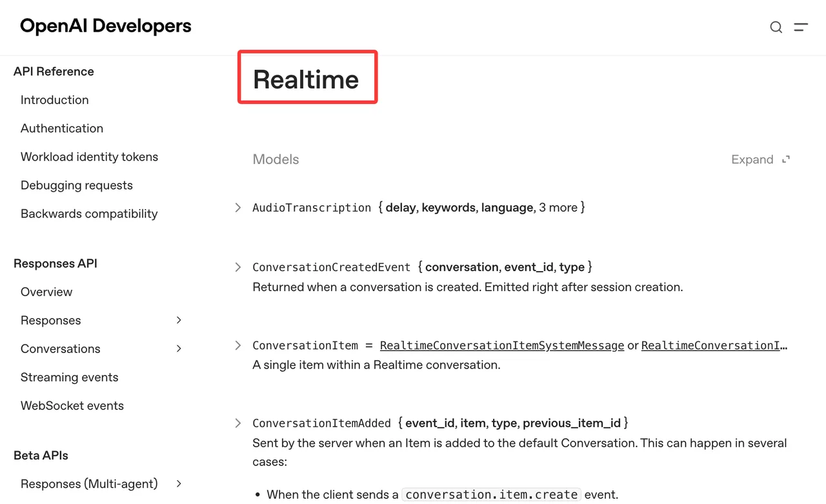This screenshot has height=504, width=826.
Task: Expand the Responses (Multi-agent) sidebar chevron
Action: (179, 483)
